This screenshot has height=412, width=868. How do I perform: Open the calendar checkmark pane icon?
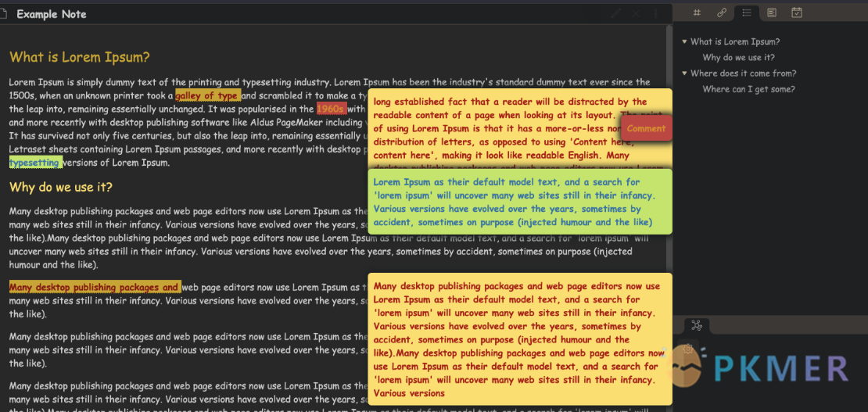pyautogui.click(x=797, y=13)
